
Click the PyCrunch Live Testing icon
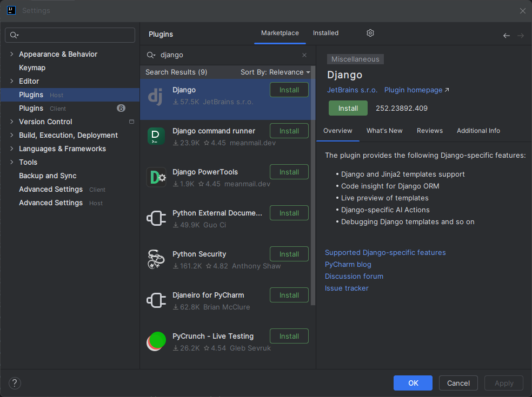coord(156,341)
